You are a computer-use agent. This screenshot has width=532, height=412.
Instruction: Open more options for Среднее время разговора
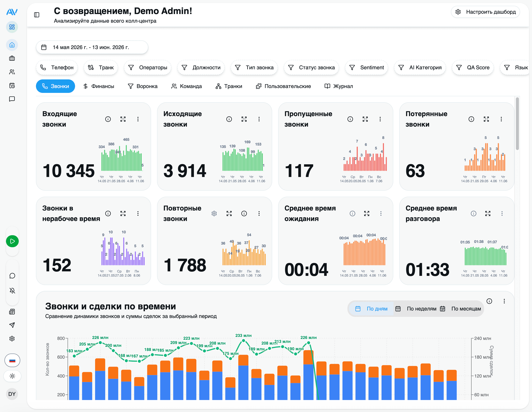(502, 213)
